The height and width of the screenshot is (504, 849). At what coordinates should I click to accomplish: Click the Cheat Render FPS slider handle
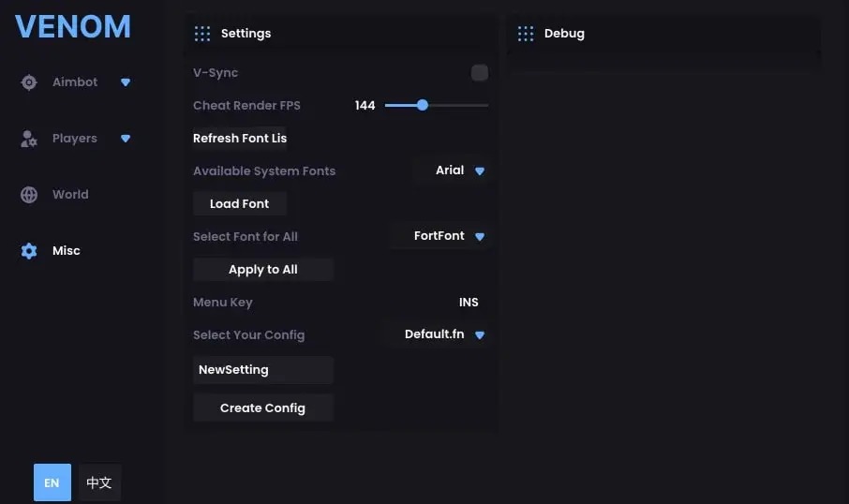pyautogui.click(x=423, y=105)
